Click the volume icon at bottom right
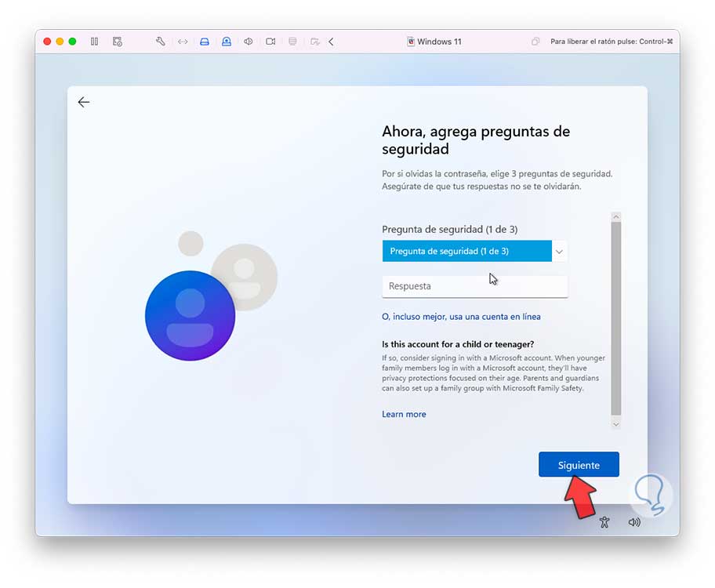Screen dimensions: 715x588 click(x=634, y=522)
